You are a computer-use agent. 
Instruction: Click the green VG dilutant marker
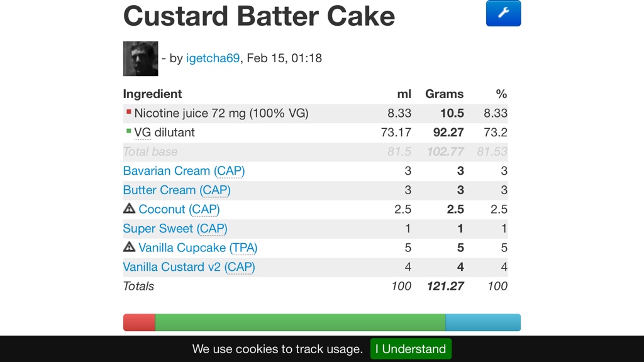tap(129, 131)
